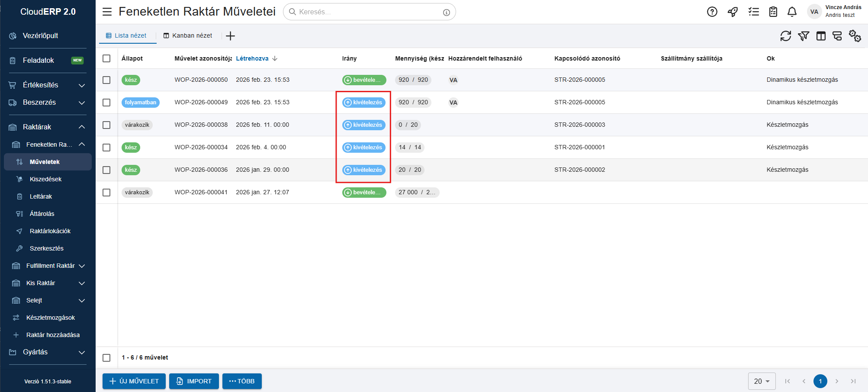Open Kiszedések in the sidebar
This screenshot has height=392, width=868.
point(45,179)
